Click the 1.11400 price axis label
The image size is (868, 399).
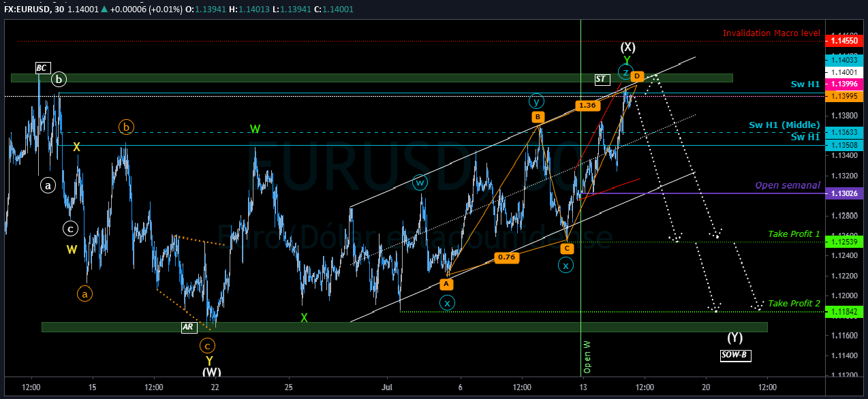[x=844, y=355]
